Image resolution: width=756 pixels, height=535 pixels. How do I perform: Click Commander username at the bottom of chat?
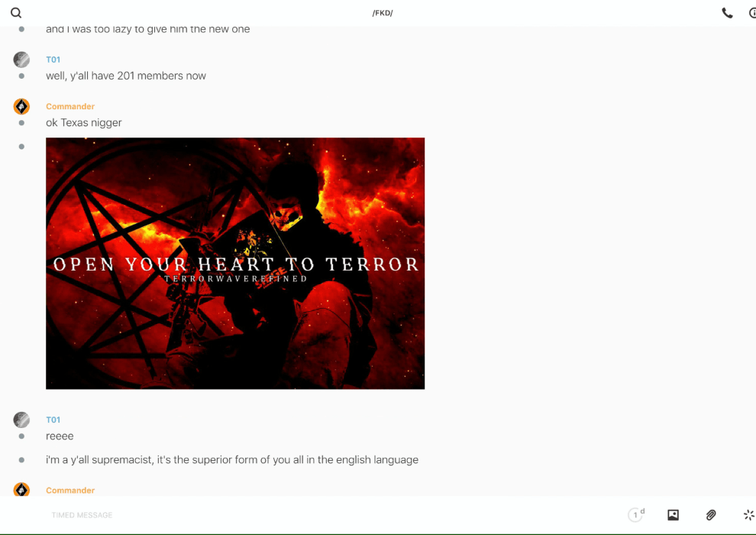(x=70, y=490)
